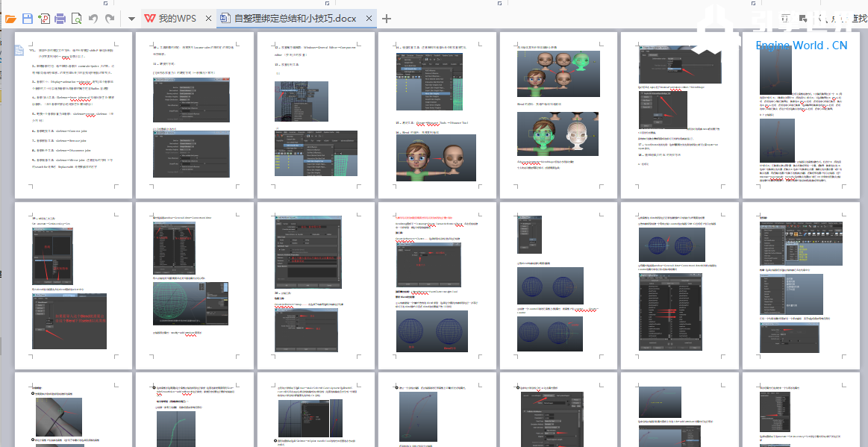
Task: Click the Save floppy disk icon
Action: (27, 19)
